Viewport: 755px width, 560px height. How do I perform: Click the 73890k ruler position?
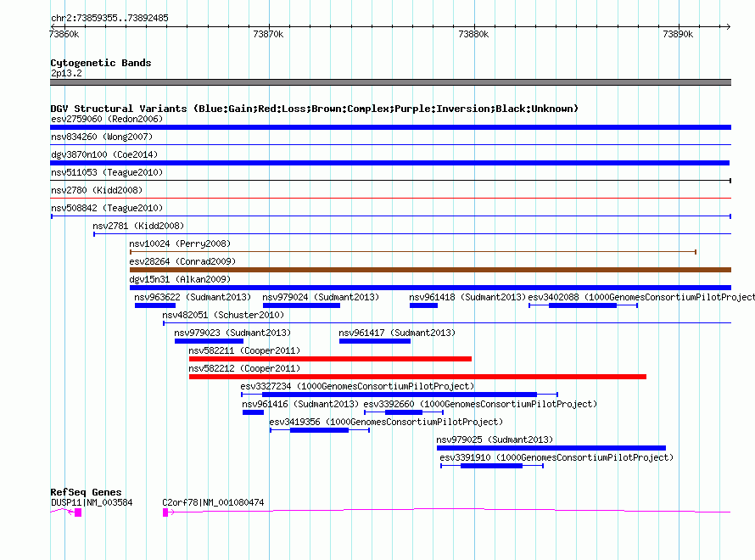(x=678, y=34)
